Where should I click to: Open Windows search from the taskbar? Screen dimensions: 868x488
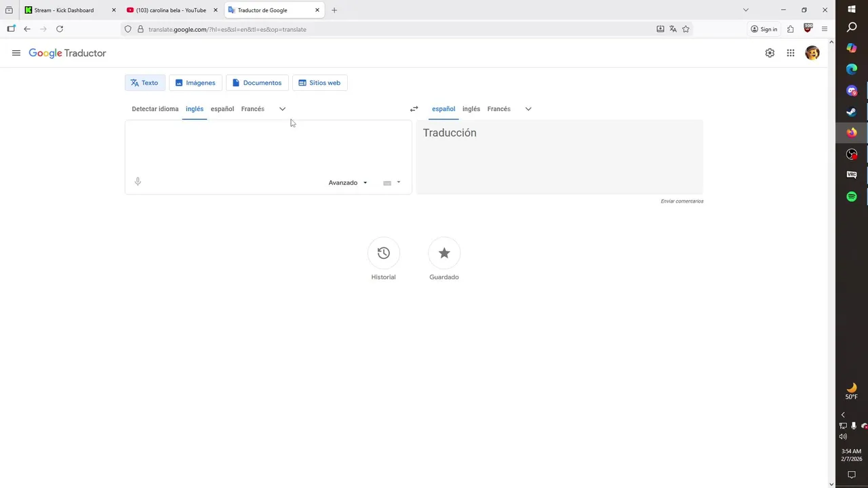click(852, 27)
